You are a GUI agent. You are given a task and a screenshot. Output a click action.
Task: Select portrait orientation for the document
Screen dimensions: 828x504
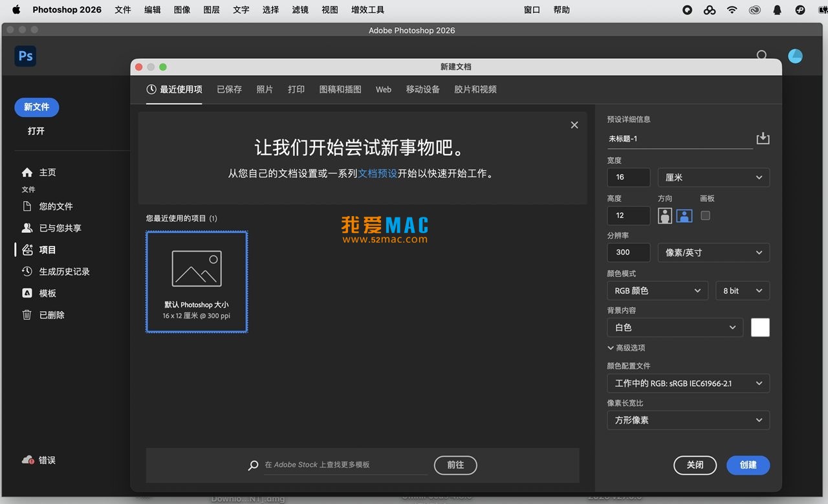pyautogui.click(x=665, y=215)
